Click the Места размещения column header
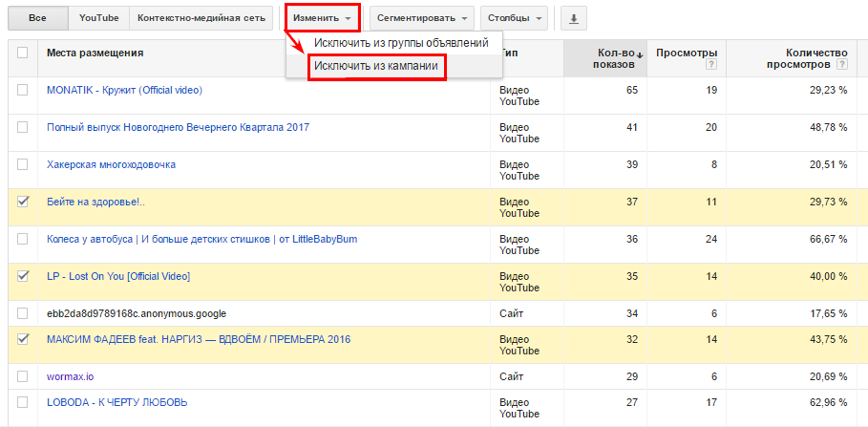868x427 pixels. [x=95, y=53]
